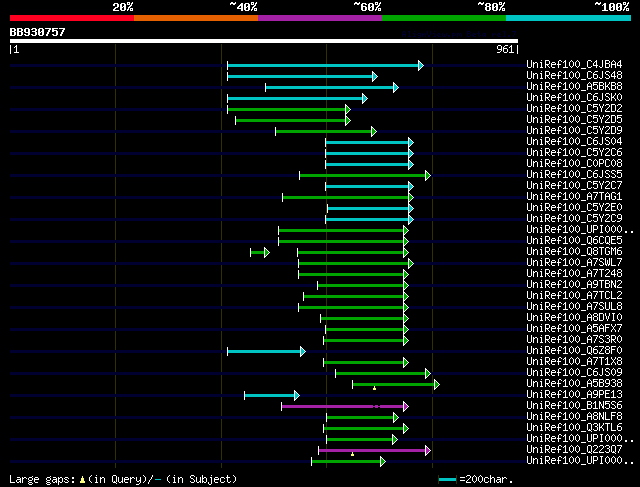Image resolution: width=640 pixels, height=487 pixels.
Task: Select the UniRef100_Q6CQE5 label
Action: (x=574, y=240)
